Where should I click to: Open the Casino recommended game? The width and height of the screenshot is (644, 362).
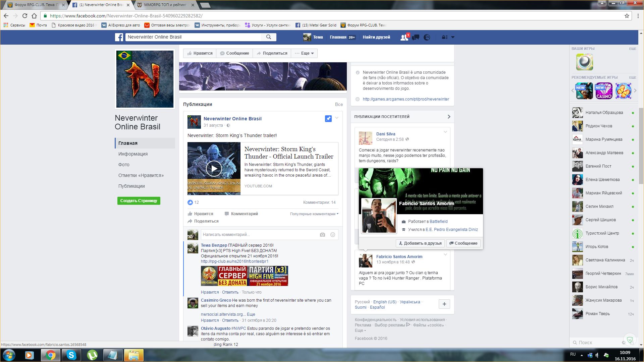point(604,91)
